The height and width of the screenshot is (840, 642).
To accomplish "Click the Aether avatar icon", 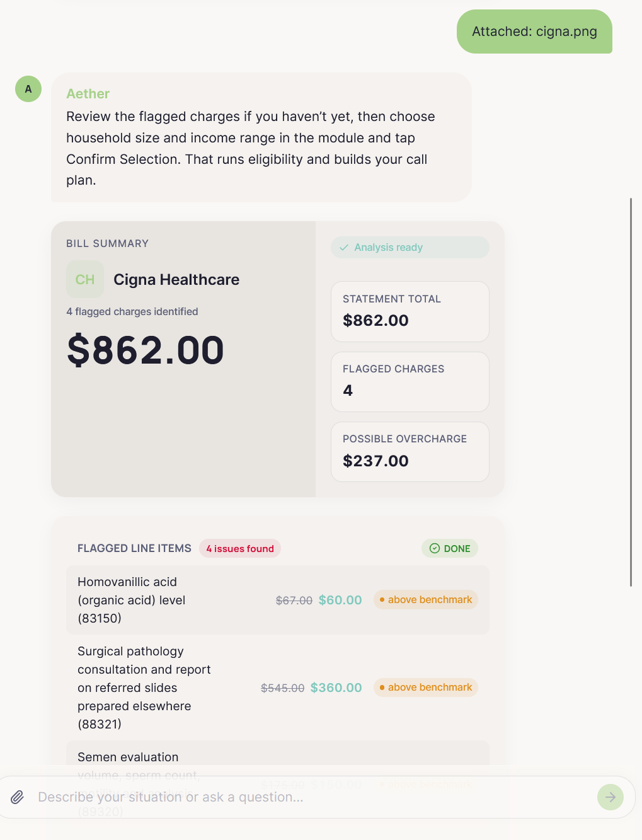I will pyautogui.click(x=28, y=89).
